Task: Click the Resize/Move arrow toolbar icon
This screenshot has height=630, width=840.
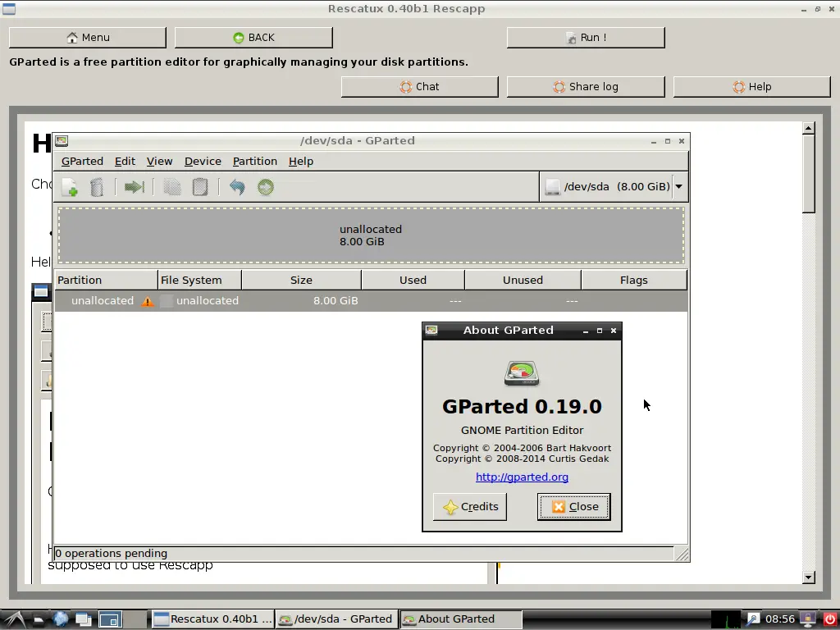Action: [134, 187]
